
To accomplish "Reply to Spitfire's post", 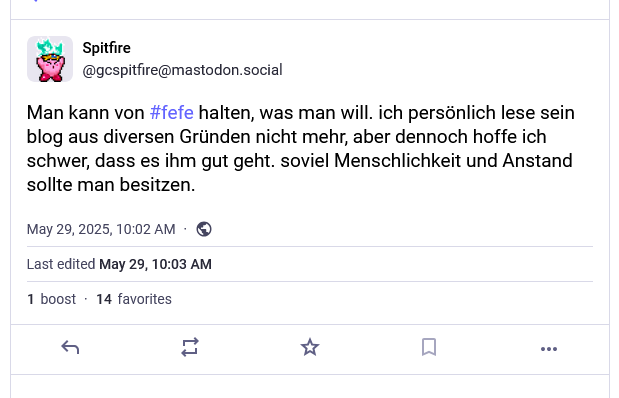I will [x=70, y=348].
